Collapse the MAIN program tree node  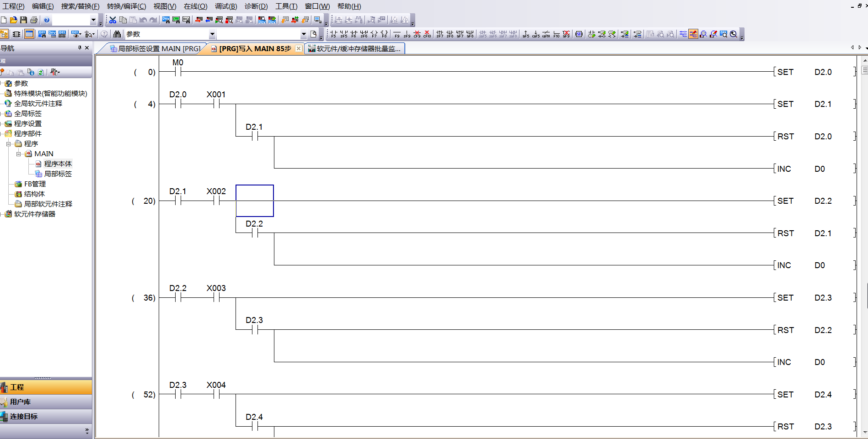(19, 154)
